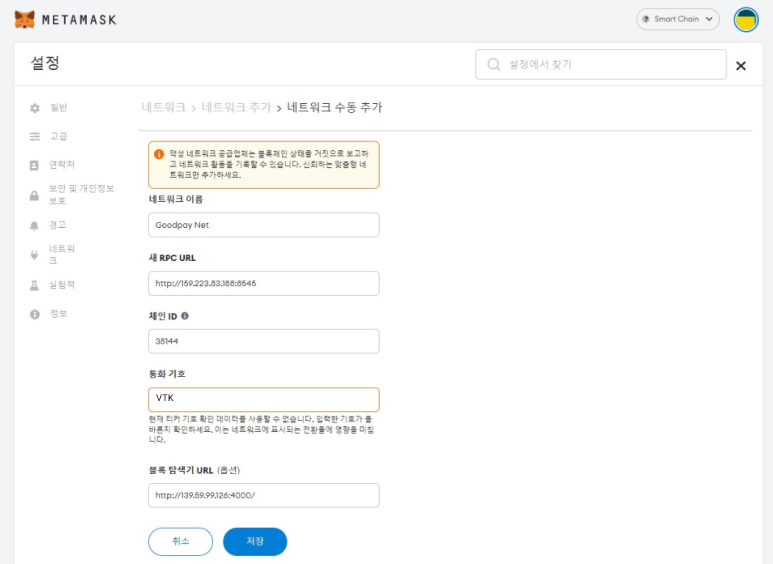Viewport: 773px width, 564px height.
Task: Go to 네트워크 breadcrumb link
Action: (x=163, y=107)
